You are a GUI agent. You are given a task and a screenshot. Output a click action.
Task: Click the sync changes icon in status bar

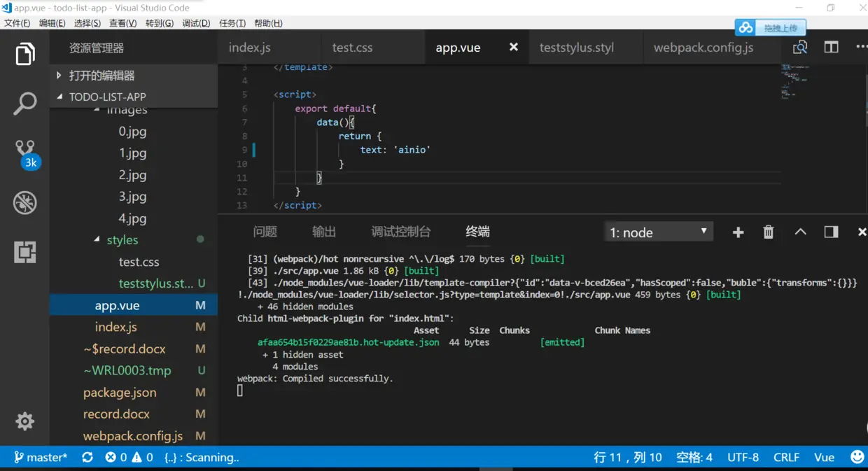[x=87, y=456]
